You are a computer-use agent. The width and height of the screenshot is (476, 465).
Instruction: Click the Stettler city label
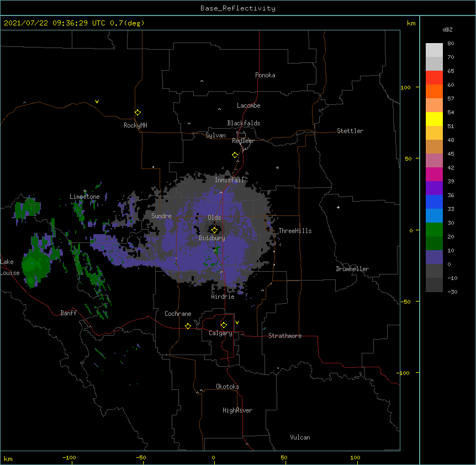point(350,131)
